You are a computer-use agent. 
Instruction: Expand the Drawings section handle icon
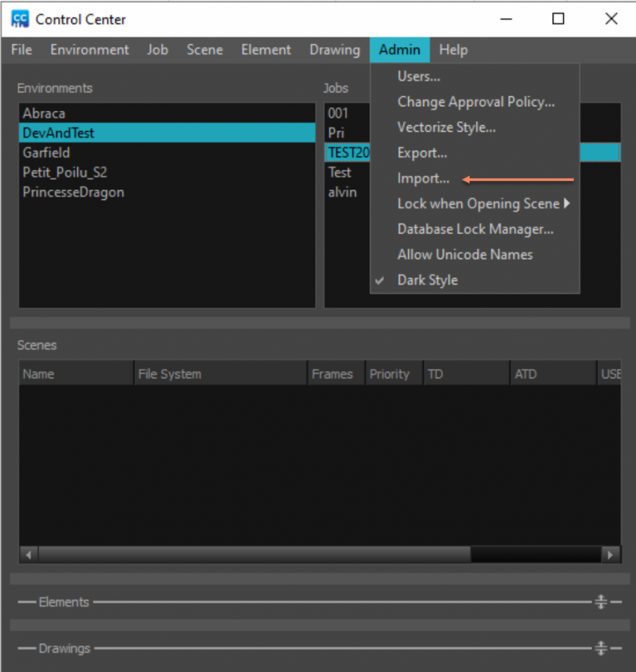pos(601,648)
